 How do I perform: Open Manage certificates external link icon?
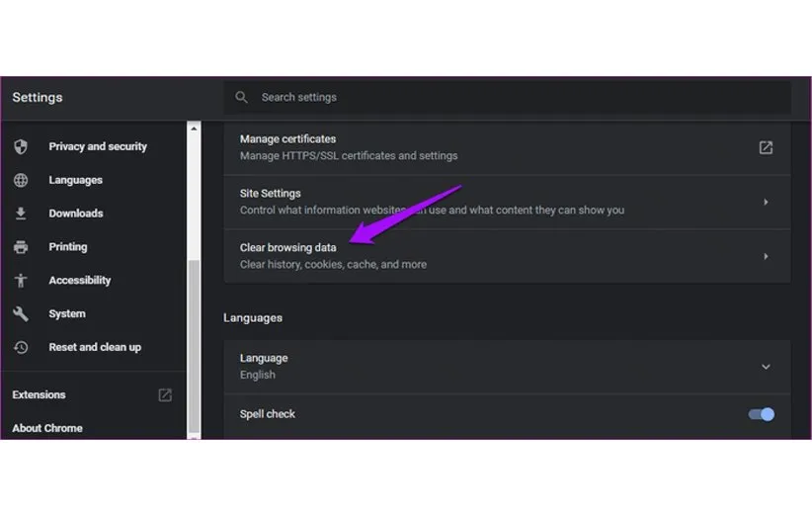[x=766, y=147]
